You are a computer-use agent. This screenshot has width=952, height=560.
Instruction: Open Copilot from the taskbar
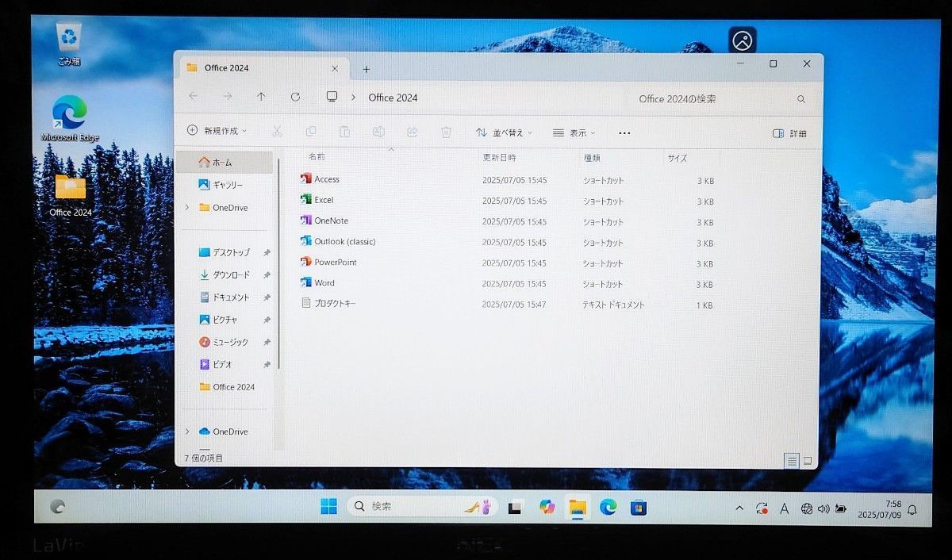pos(547,507)
